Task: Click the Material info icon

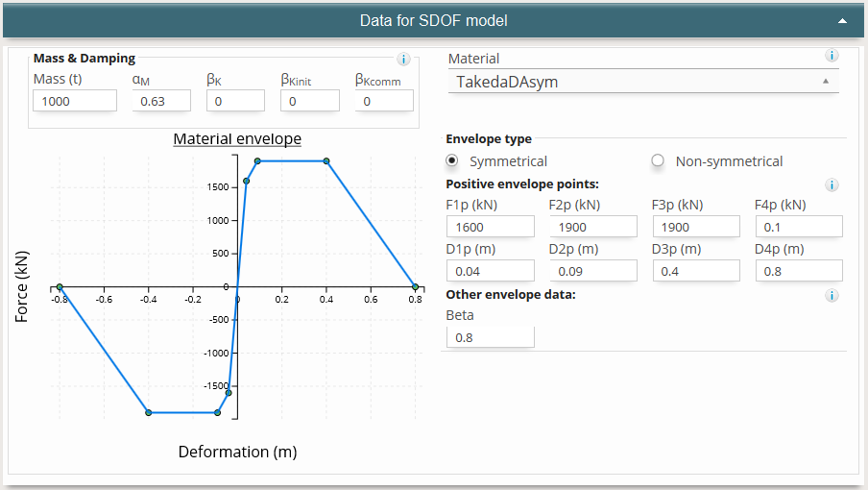Action: click(x=832, y=56)
